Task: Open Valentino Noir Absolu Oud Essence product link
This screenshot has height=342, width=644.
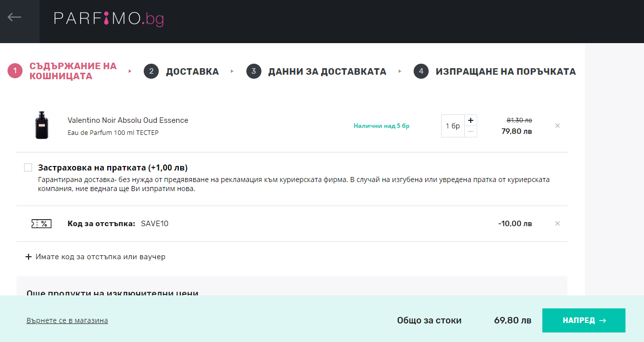Action: pyautogui.click(x=128, y=120)
